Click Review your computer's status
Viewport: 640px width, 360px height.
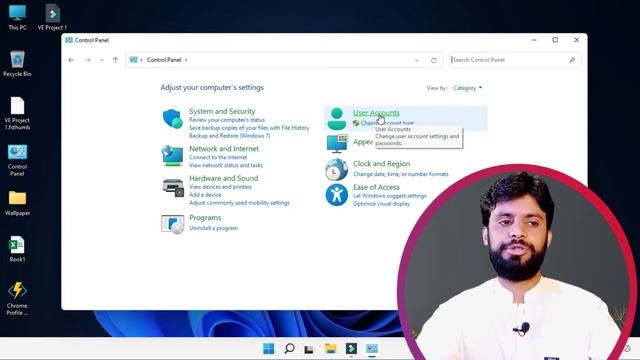click(x=227, y=120)
